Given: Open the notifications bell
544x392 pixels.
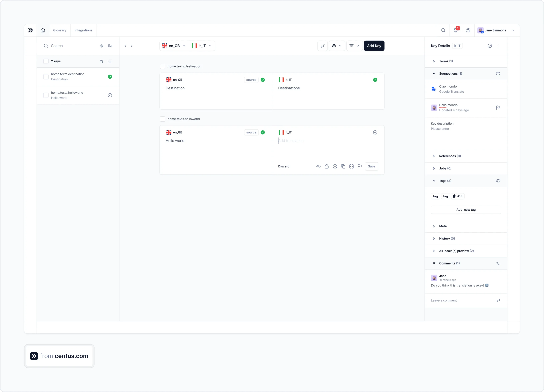Looking at the screenshot, I should pos(456,30).
